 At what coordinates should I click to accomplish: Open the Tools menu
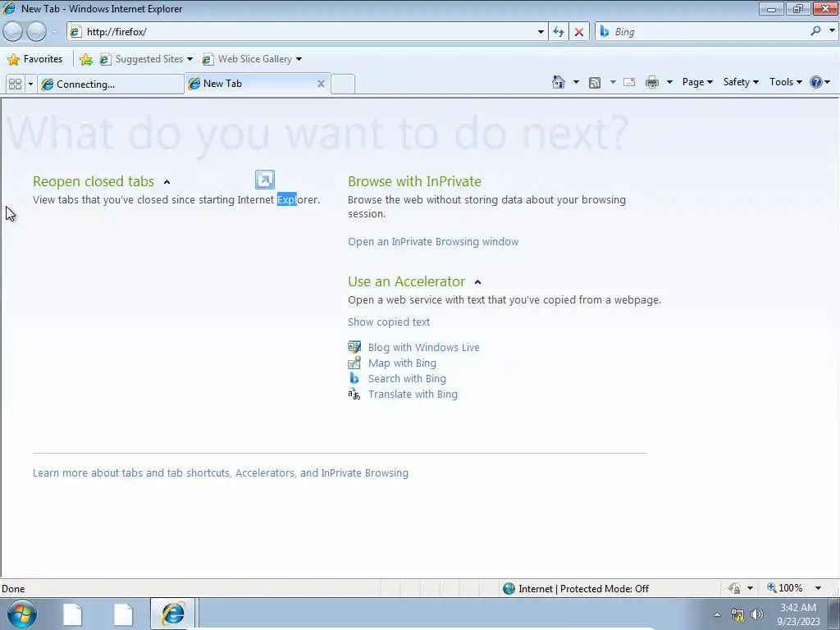[785, 82]
